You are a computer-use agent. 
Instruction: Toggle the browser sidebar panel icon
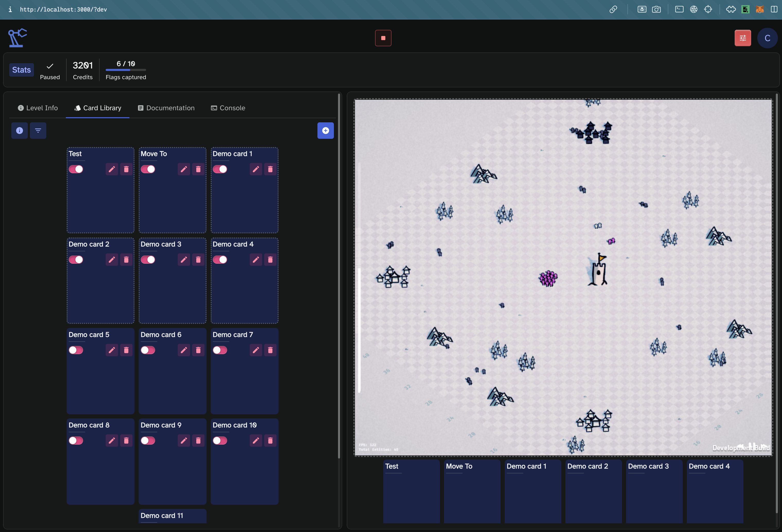pos(774,10)
